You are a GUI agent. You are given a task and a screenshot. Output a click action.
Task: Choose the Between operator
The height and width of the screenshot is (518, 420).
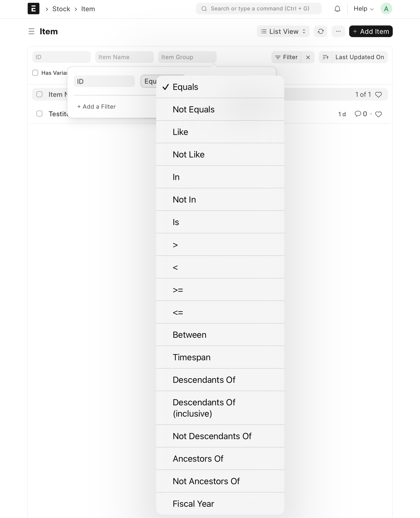click(190, 335)
